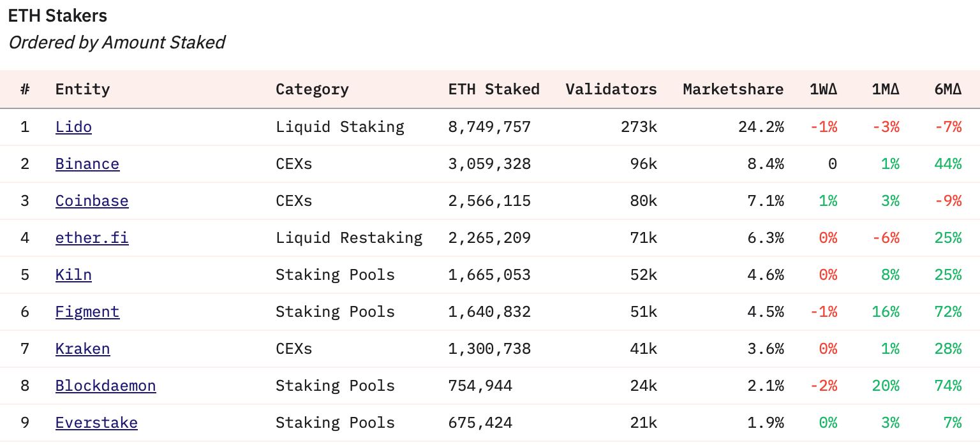Viewport: 980px width, 445px height.
Task: Click the Entity column header
Action: tap(82, 89)
